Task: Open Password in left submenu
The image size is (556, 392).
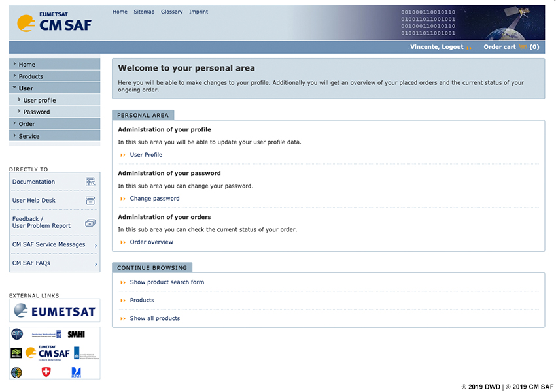Action: coord(54,112)
